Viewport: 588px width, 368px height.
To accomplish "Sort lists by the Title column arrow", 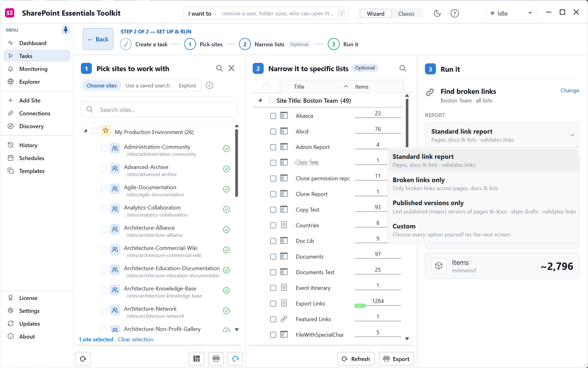I will (346, 86).
